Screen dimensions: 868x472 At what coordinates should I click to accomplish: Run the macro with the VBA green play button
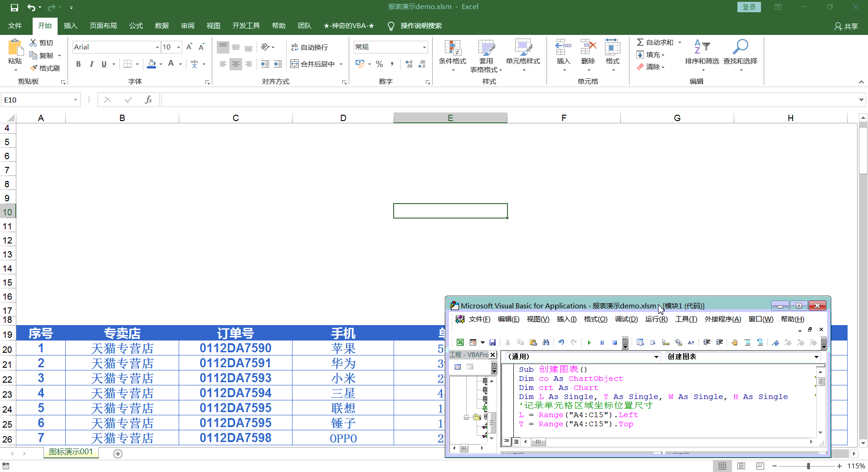(x=589, y=342)
